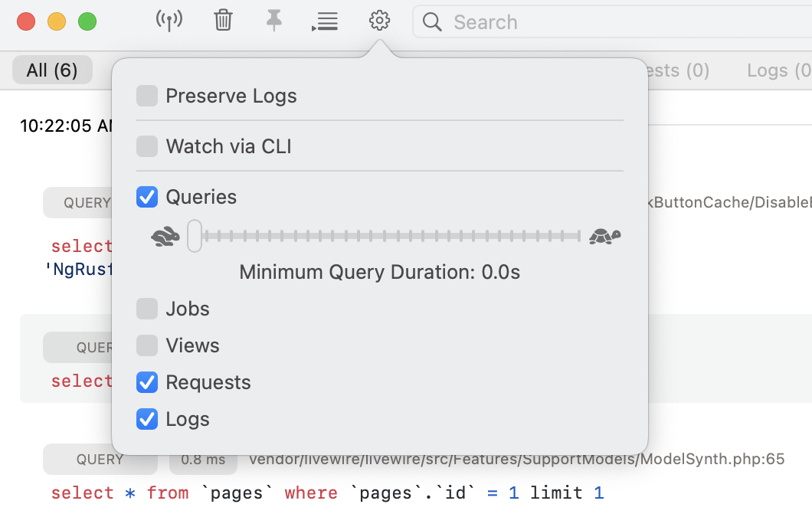The width and height of the screenshot is (812, 527).
Task: Check the Views option
Action: point(147,345)
